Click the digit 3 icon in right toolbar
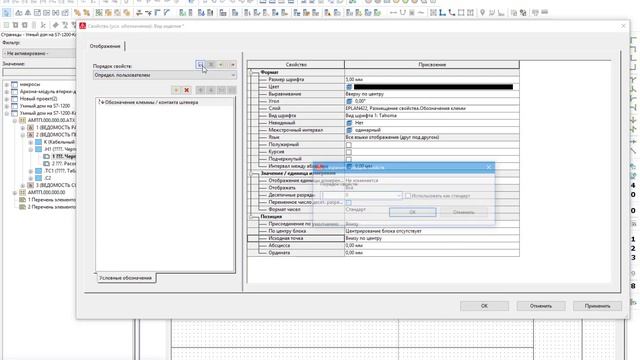Screen dimensions: 640x360 pyautogui.click(x=633, y=258)
